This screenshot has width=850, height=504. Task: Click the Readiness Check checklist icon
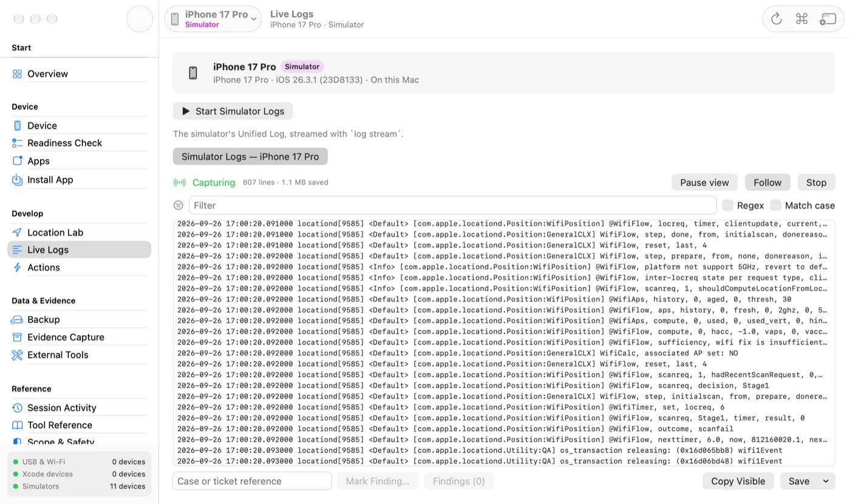click(x=17, y=143)
